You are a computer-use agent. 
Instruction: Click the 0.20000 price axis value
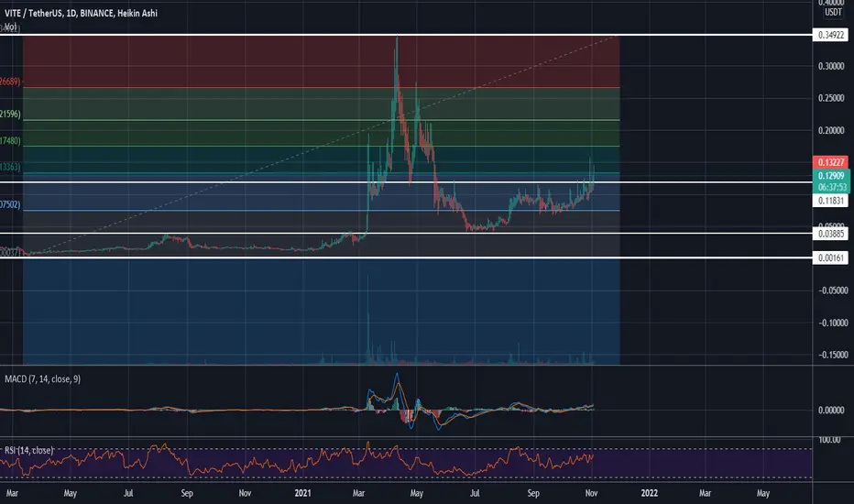[831, 130]
